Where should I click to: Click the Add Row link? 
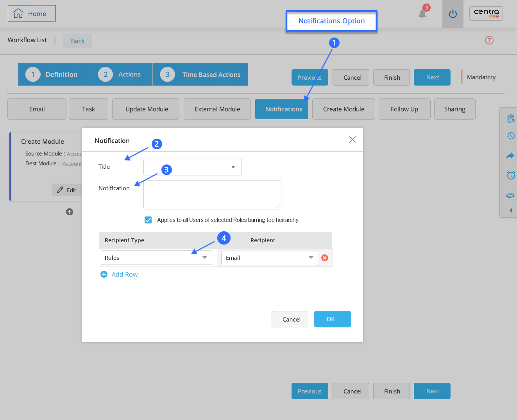[x=119, y=274]
